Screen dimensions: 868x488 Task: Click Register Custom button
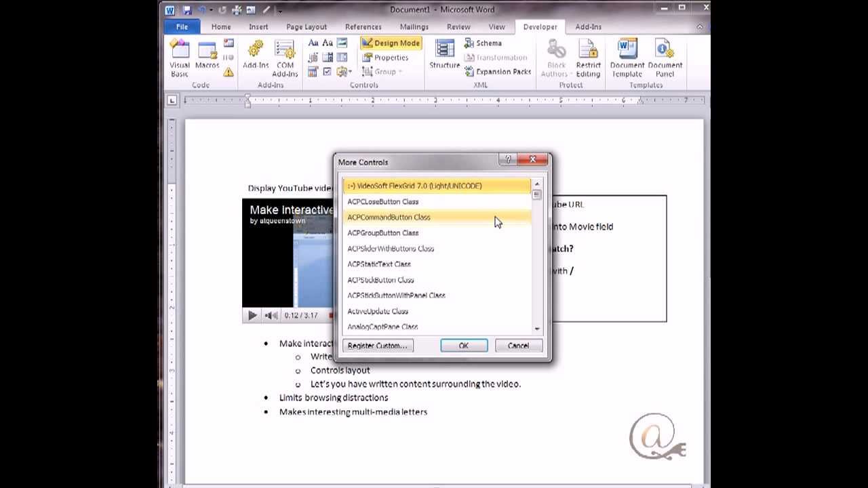point(378,346)
